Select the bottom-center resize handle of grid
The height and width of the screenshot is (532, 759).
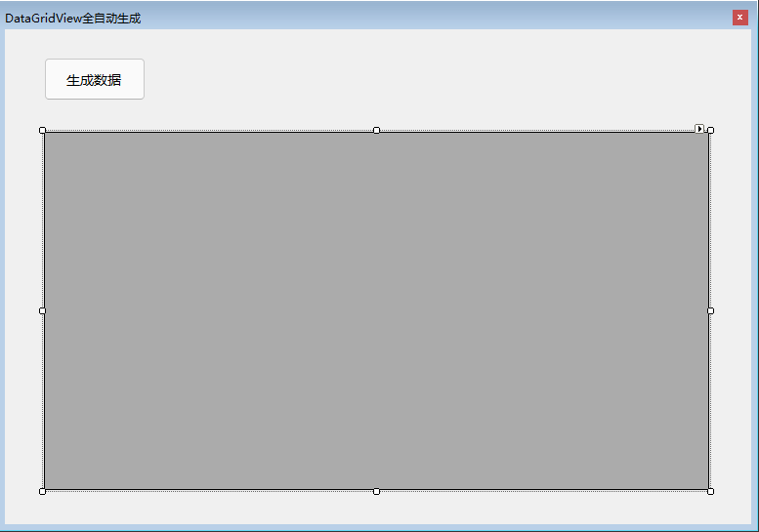[x=377, y=491]
